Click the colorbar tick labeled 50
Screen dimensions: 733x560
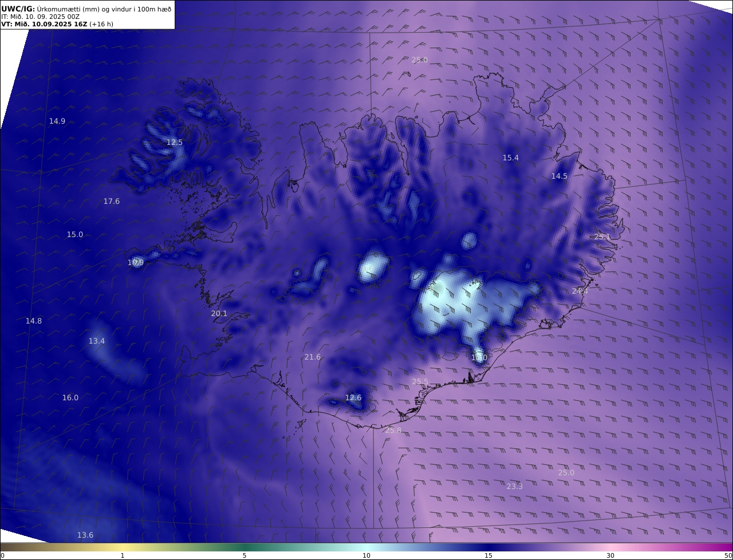tap(728, 555)
